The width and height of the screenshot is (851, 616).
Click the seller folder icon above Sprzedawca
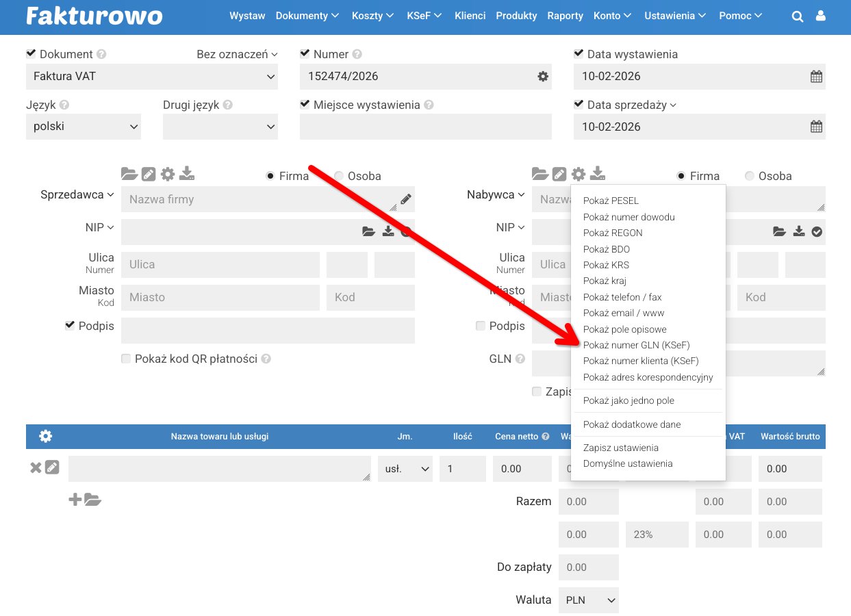coord(129,174)
